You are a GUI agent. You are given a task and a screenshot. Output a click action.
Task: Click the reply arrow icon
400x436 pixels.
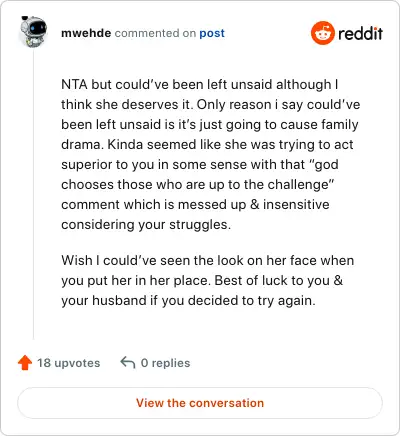coord(128,362)
